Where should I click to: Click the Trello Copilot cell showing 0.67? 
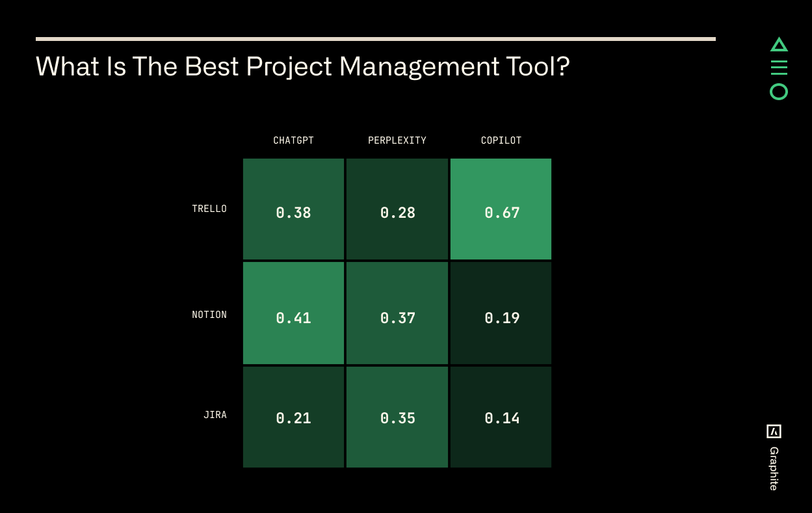tap(501, 209)
